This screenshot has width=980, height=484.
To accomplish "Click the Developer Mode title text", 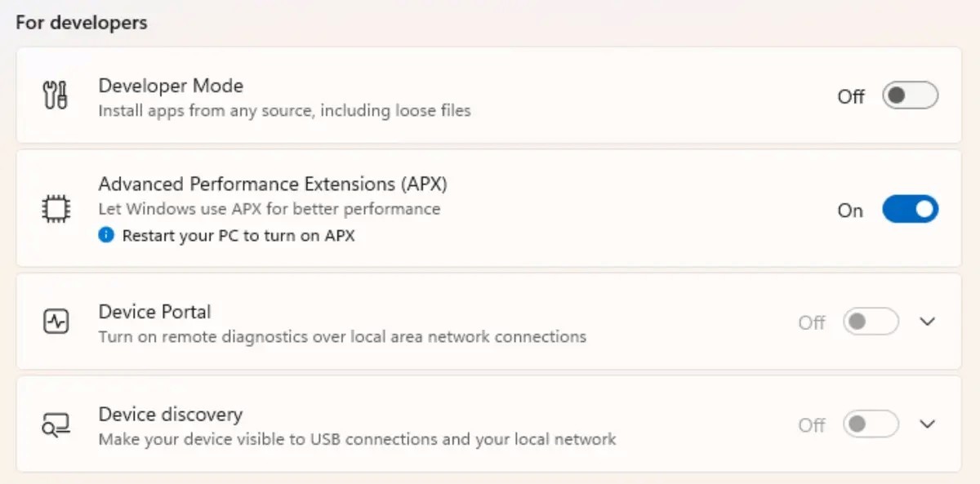I will pyautogui.click(x=171, y=86).
